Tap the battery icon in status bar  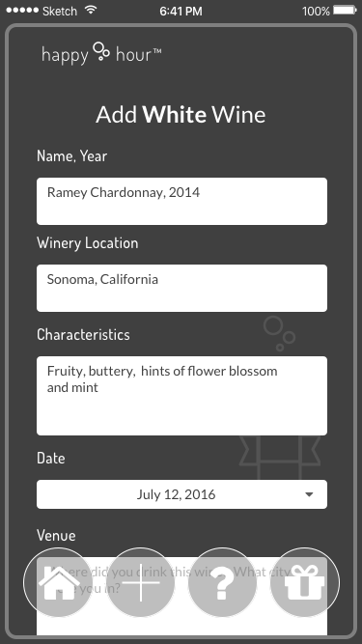click(x=345, y=11)
